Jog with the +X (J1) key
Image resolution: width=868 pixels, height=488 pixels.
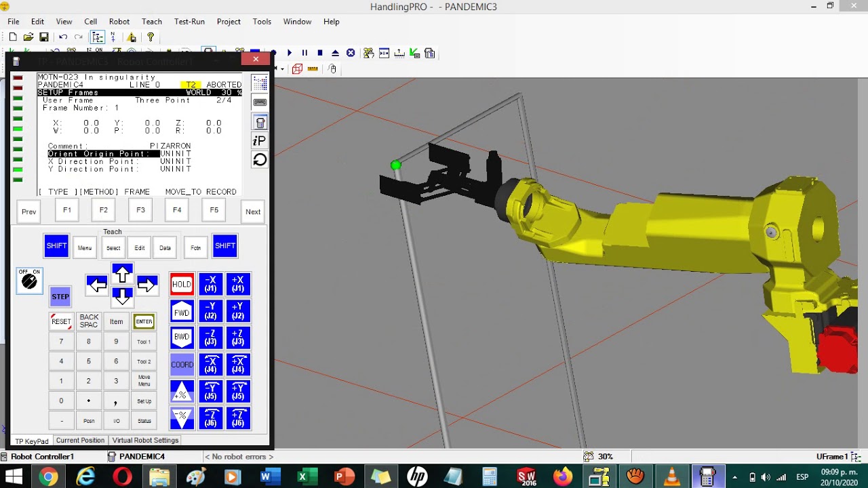[238, 285]
